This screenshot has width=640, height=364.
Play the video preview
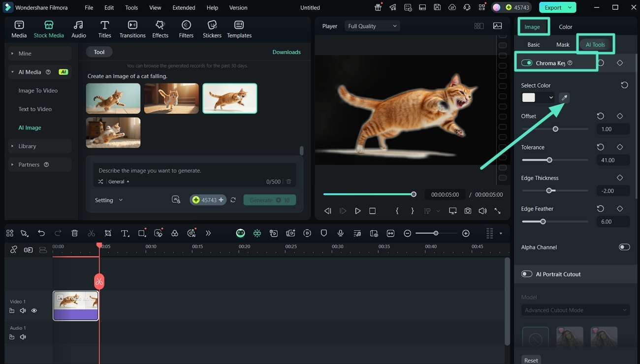click(358, 211)
